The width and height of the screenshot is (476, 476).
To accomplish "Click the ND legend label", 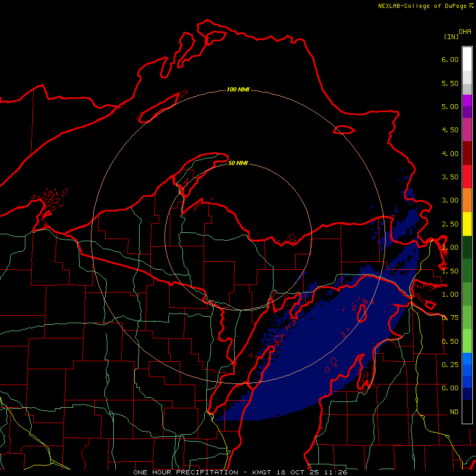I will coord(454,412).
